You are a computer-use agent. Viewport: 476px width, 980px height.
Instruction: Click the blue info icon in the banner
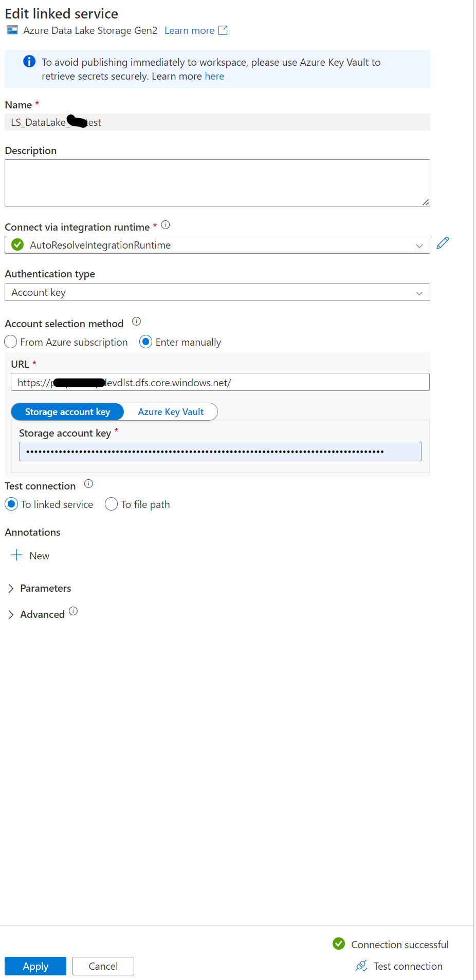pyautogui.click(x=29, y=62)
